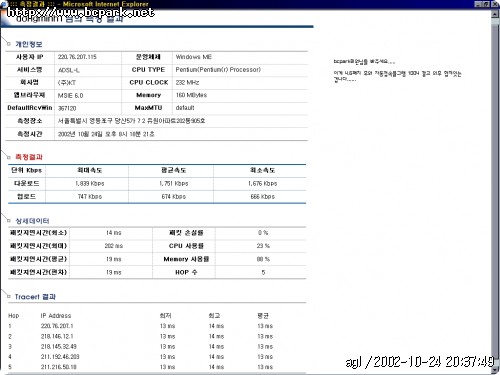Select the HOP count value 5
Viewport: 500px width, 375px height.
[x=263, y=272]
